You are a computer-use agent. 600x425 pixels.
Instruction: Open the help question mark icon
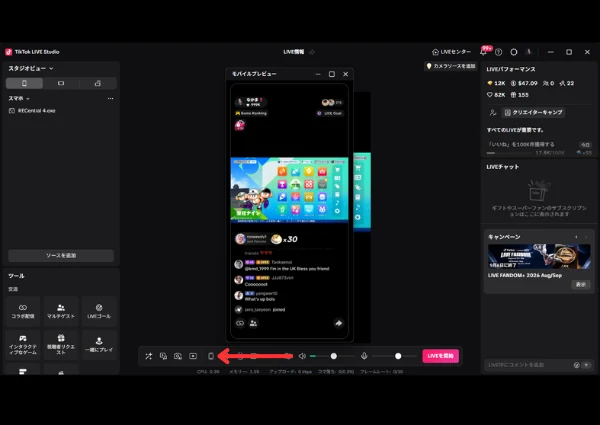pyautogui.click(x=498, y=52)
